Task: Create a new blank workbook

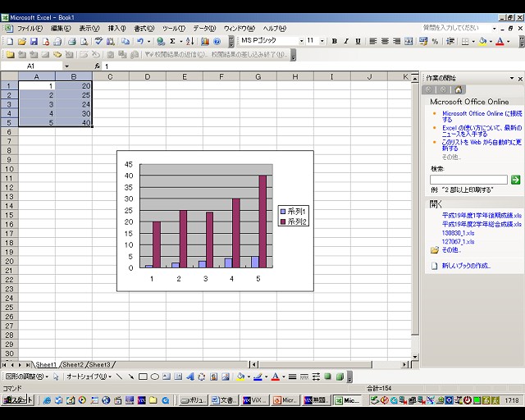Action: click(10, 42)
